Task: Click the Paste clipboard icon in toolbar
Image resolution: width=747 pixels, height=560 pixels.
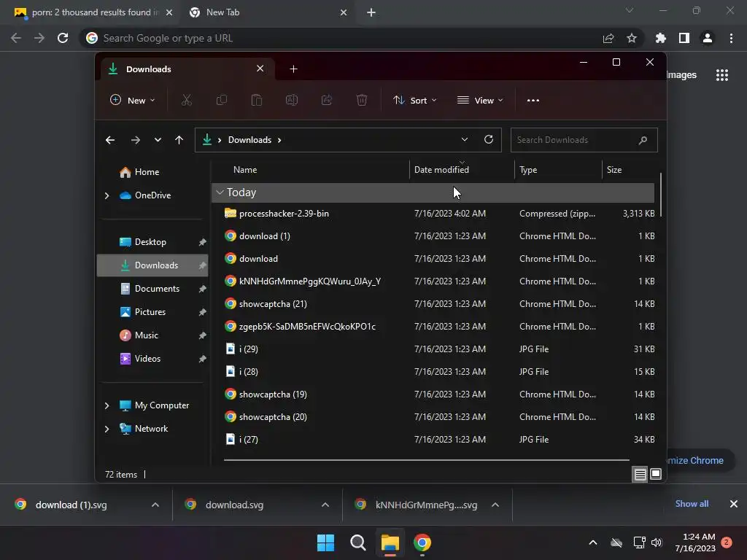Action: (256, 101)
